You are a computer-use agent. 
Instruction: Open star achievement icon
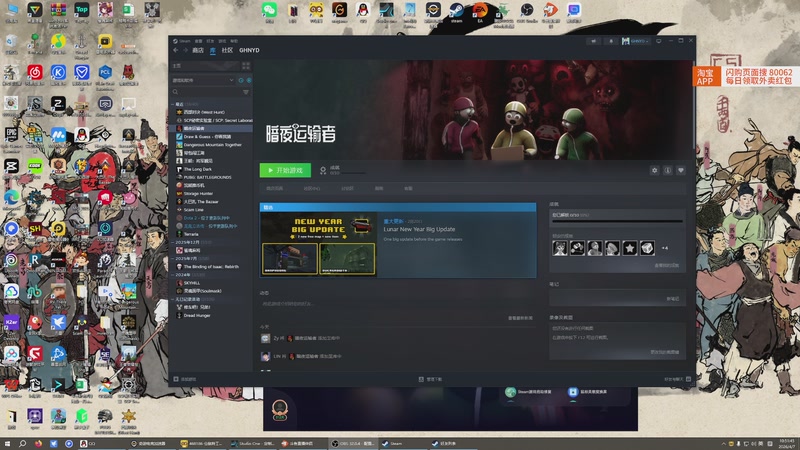tap(630, 248)
